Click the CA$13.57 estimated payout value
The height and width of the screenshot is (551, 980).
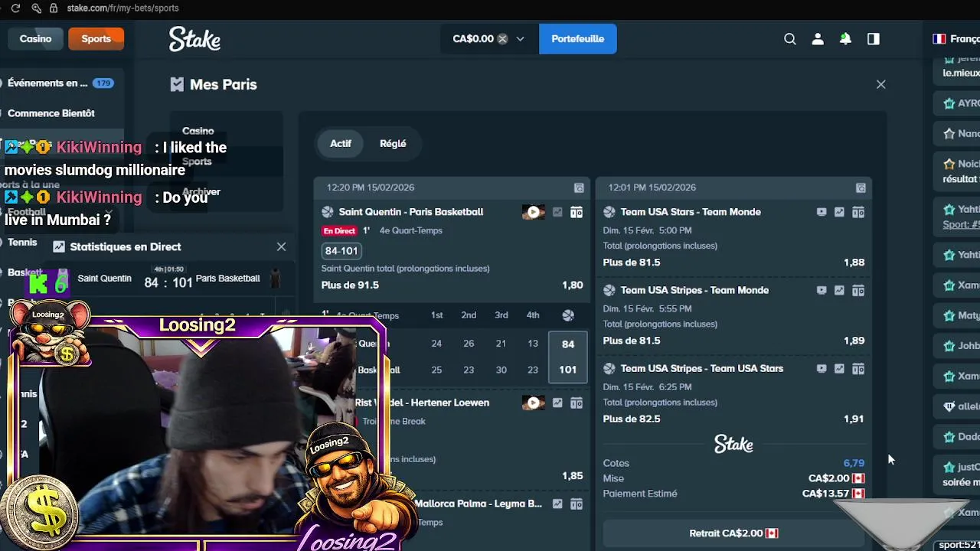[825, 494]
